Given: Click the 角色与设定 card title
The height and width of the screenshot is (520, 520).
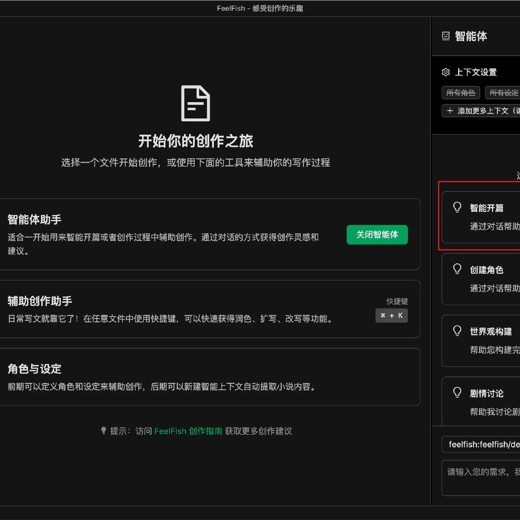Looking at the screenshot, I should point(34,369).
